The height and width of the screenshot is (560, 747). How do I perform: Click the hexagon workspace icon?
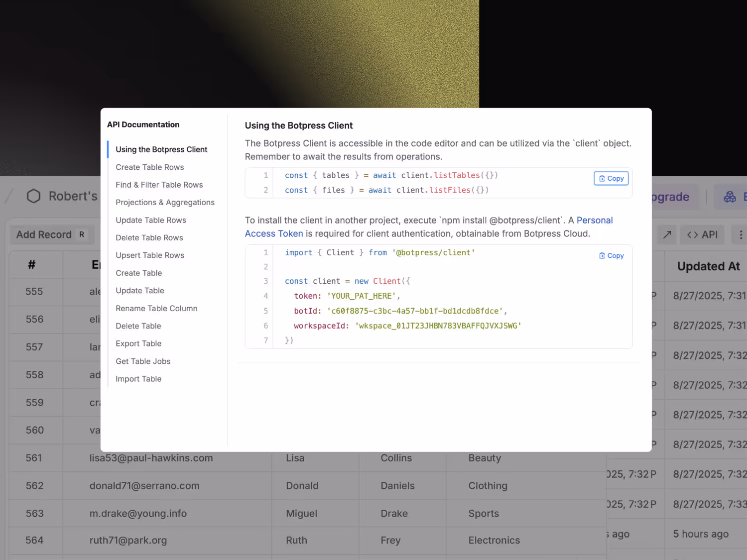33,196
